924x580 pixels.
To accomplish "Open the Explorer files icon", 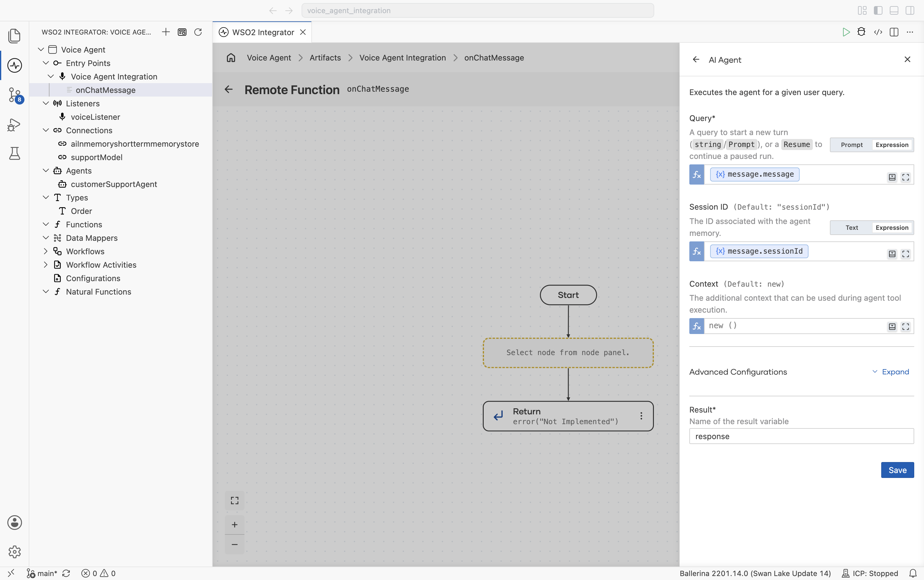I will pyautogui.click(x=15, y=36).
